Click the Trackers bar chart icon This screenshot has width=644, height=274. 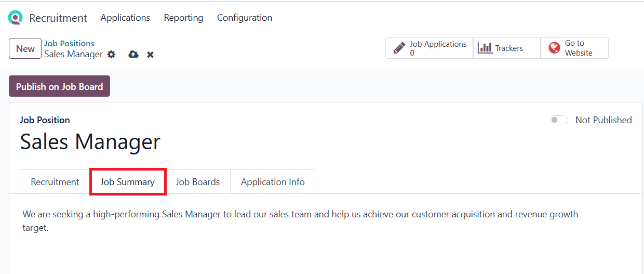(485, 48)
